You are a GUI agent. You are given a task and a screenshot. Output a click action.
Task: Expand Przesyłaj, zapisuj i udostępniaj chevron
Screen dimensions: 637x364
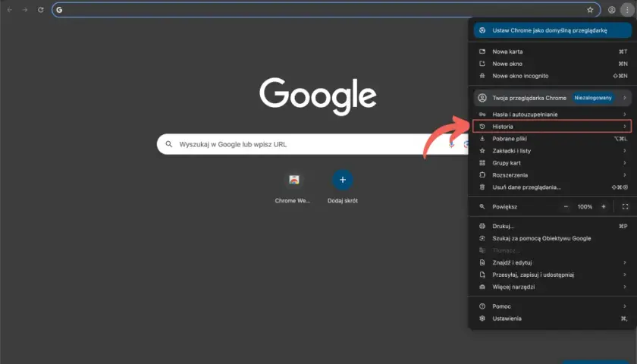click(x=624, y=275)
